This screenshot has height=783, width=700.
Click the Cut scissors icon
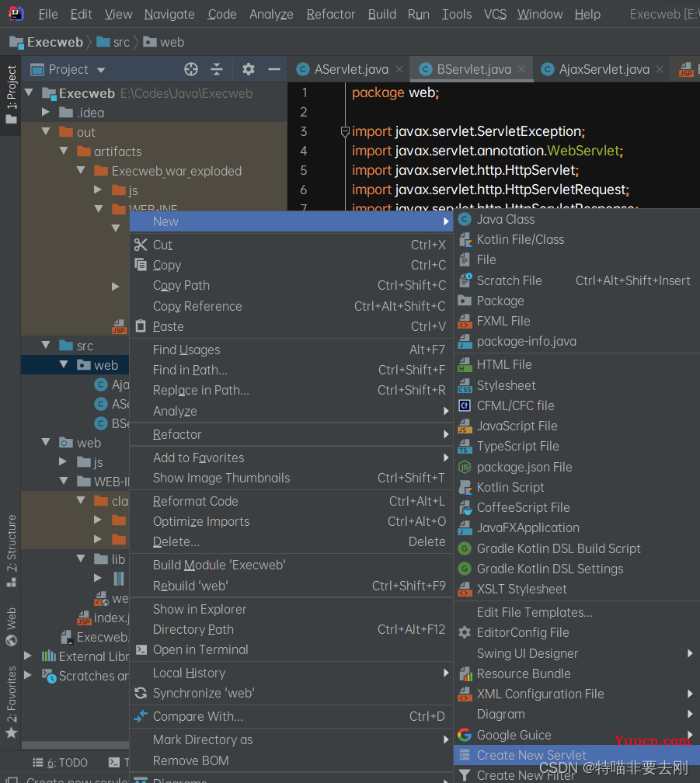coord(141,245)
